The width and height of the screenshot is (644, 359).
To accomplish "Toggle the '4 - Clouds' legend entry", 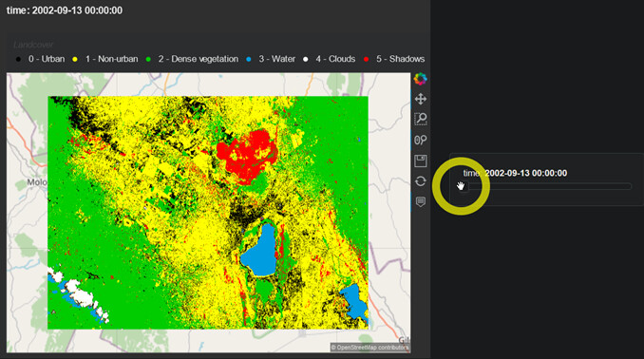I will click(x=329, y=59).
